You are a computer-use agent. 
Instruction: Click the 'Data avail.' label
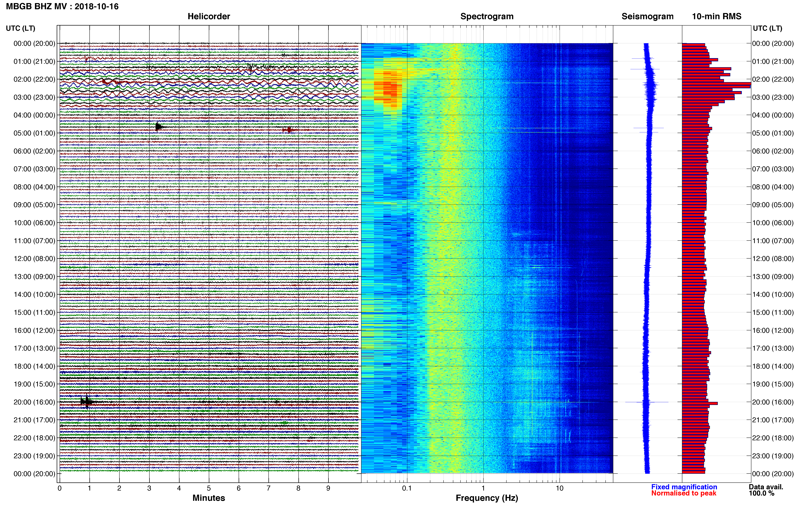tap(766, 487)
